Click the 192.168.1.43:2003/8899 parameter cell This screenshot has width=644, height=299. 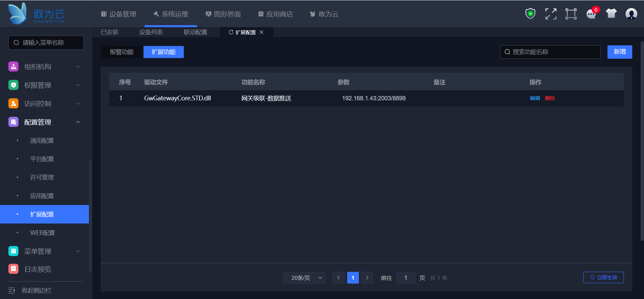tap(374, 98)
